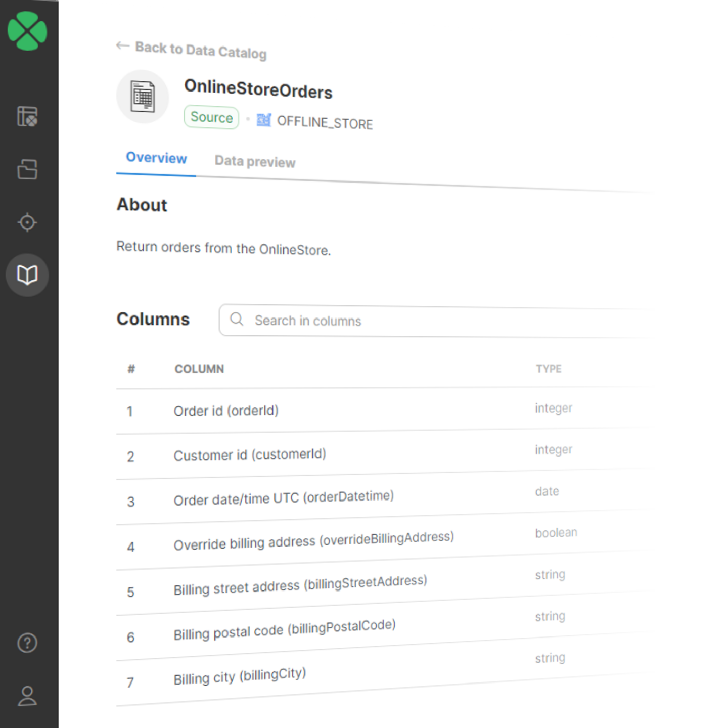Open the green clover app logo
728x728 pixels.
point(27,30)
